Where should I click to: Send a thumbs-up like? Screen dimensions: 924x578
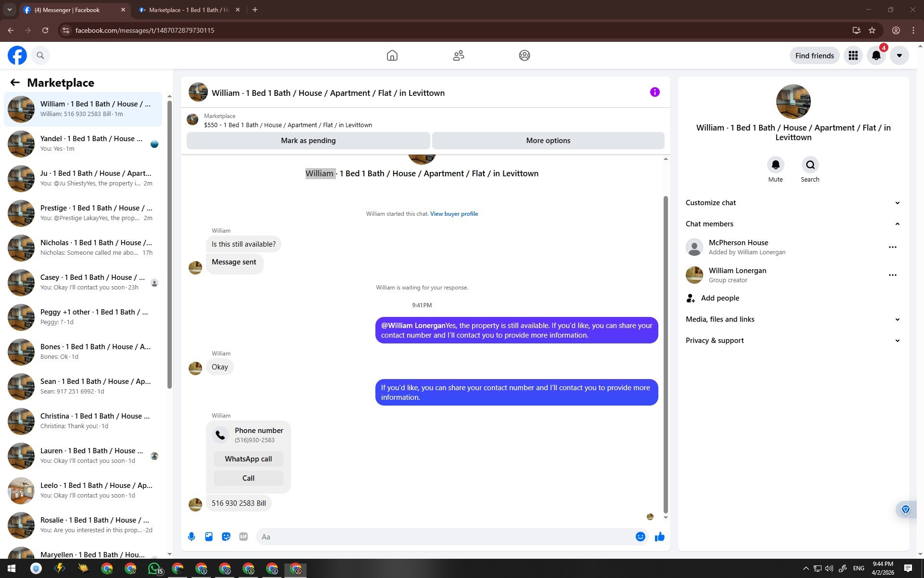659,537
